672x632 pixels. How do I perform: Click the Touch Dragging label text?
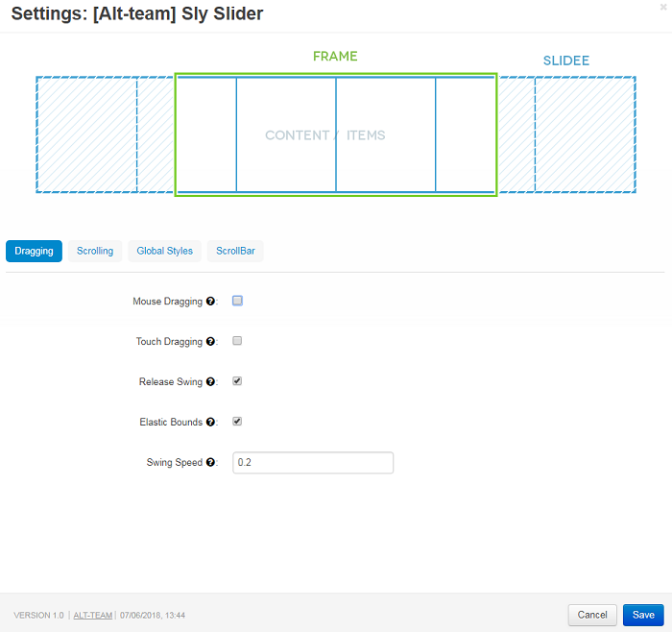[169, 342]
